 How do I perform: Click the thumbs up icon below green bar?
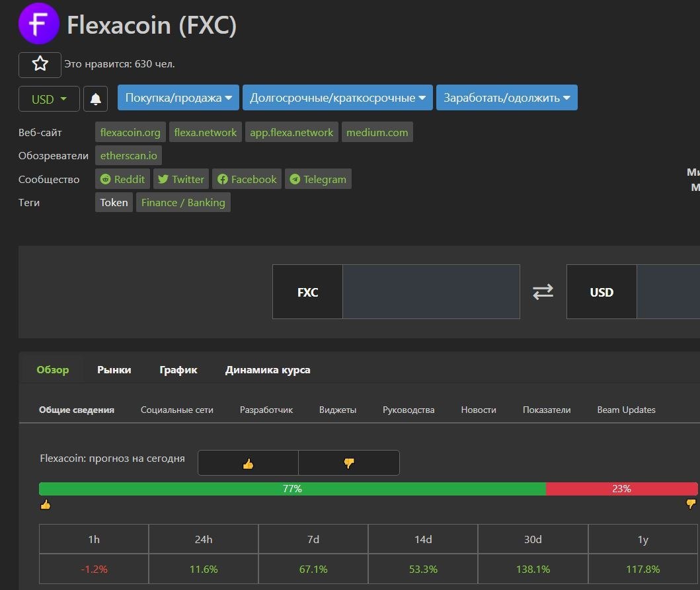[x=46, y=505]
